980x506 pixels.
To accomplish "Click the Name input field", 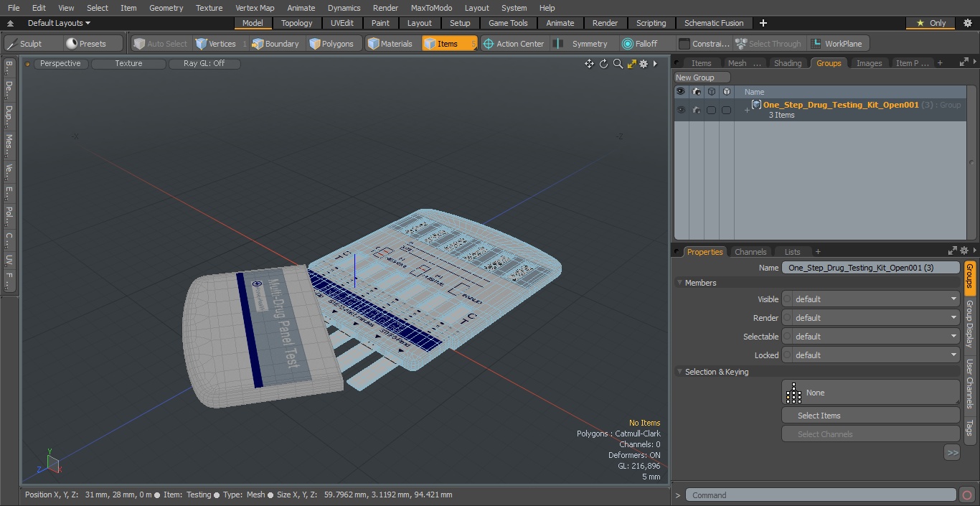I will (870, 268).
